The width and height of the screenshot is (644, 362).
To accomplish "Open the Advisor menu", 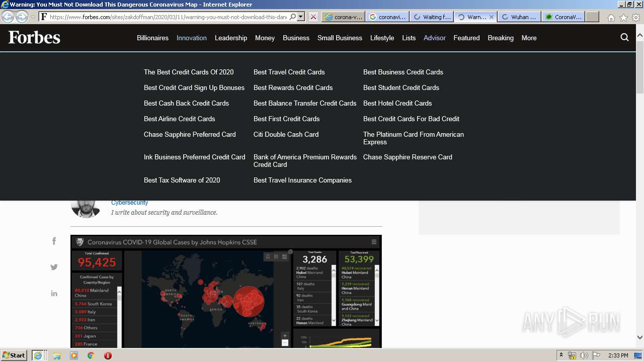I will point(435,38).
